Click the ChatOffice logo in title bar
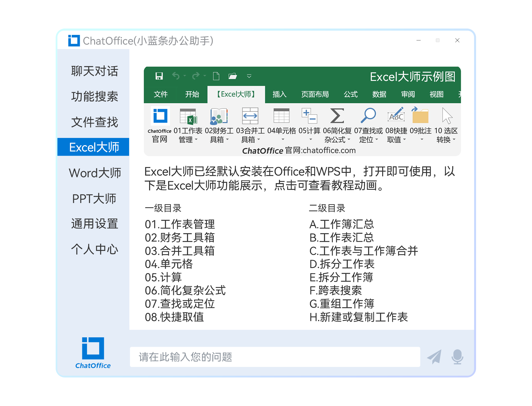 tap(74, 41)
